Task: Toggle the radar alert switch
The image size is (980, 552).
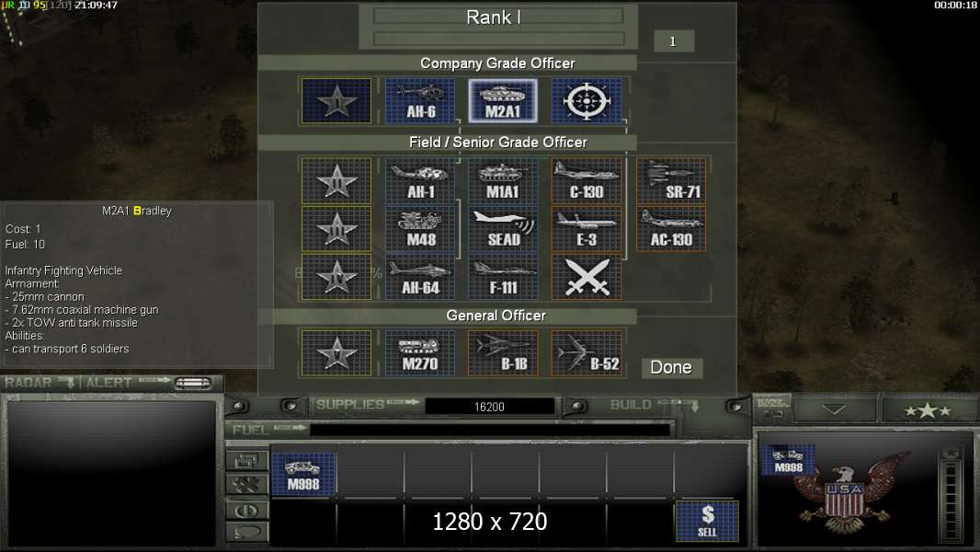Action: click(x=192, y=383)
